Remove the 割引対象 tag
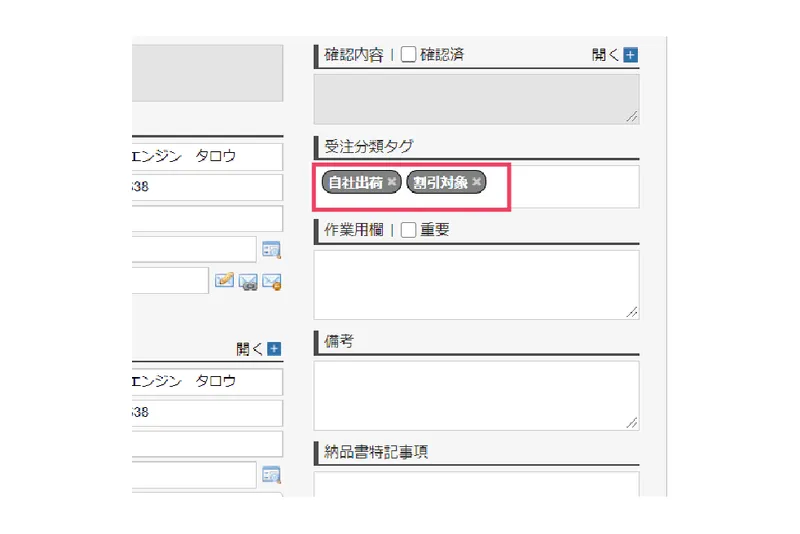 [477, 182]
